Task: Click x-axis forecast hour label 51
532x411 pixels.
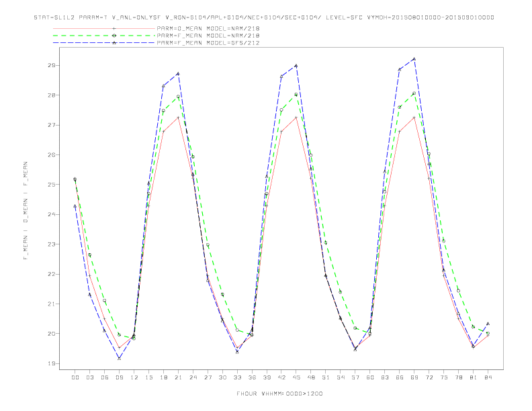Action: (326, 377)
